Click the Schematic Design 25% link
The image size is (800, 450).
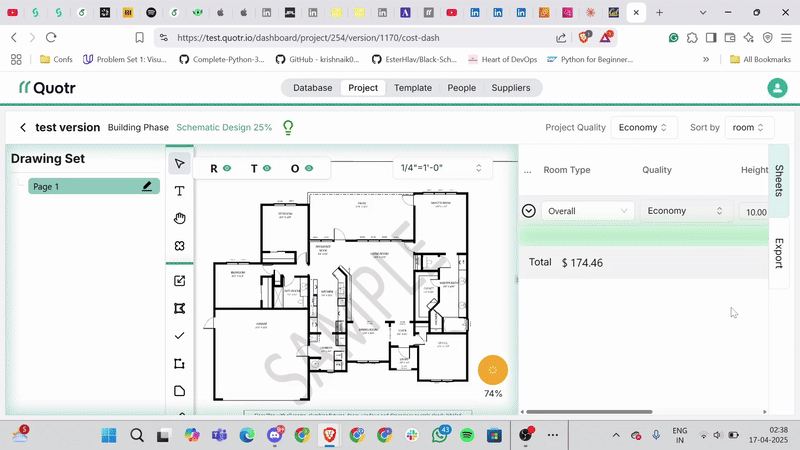pos(224,128)
